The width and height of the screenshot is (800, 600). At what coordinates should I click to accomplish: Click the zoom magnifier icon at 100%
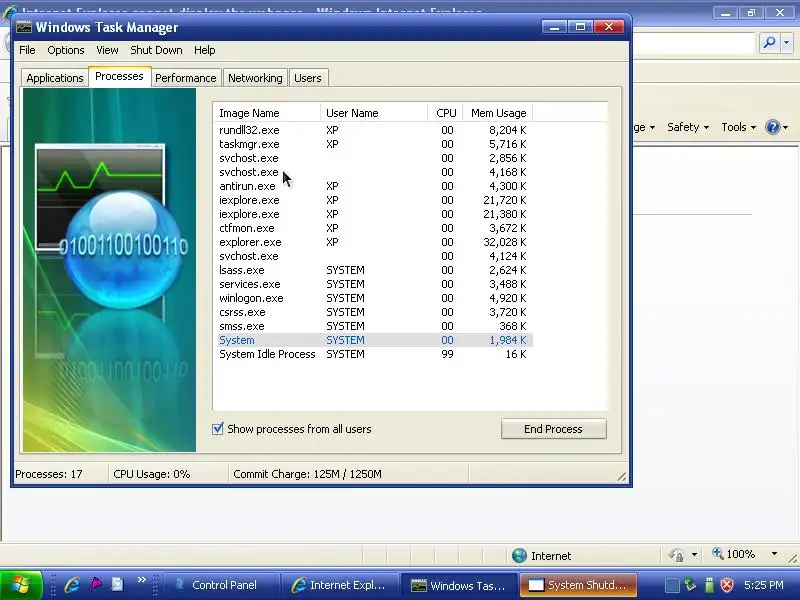tap(718, 554)
